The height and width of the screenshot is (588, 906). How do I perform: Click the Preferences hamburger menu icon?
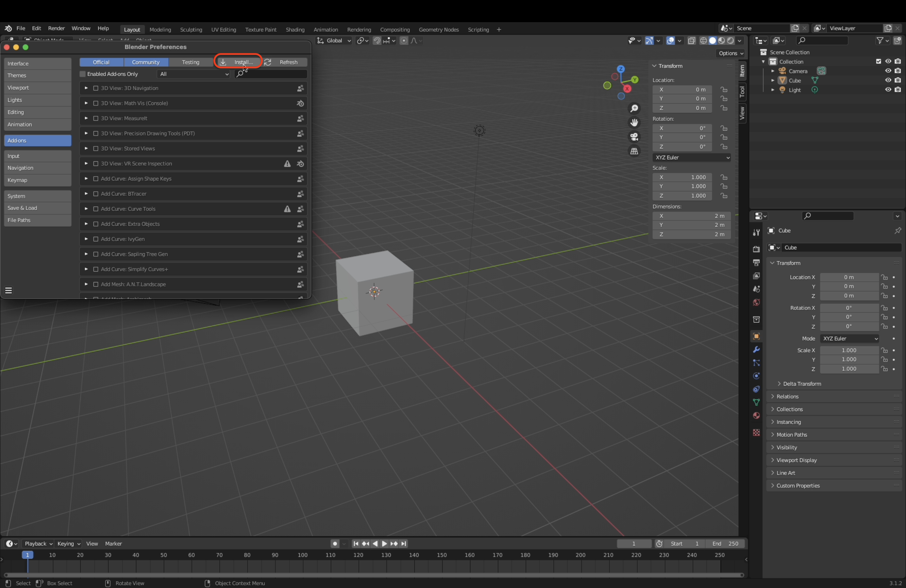(x=8, y=291)
